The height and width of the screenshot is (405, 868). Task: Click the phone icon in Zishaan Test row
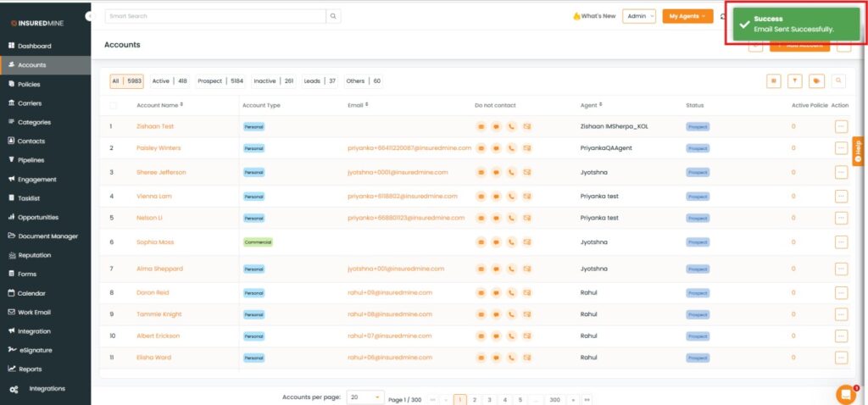pyautogui.click(x=511, y=126)
